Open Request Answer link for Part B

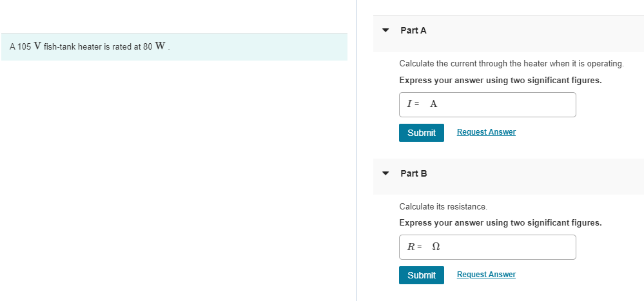point(486,275)
